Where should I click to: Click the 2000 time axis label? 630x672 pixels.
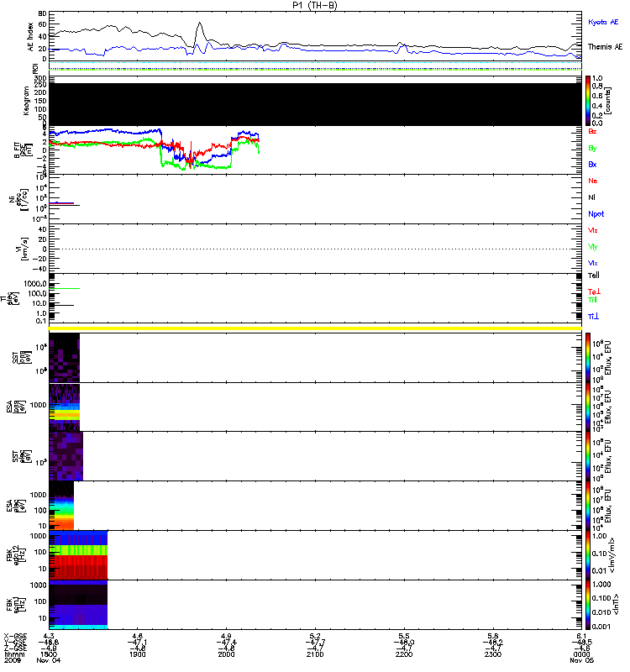226,654
